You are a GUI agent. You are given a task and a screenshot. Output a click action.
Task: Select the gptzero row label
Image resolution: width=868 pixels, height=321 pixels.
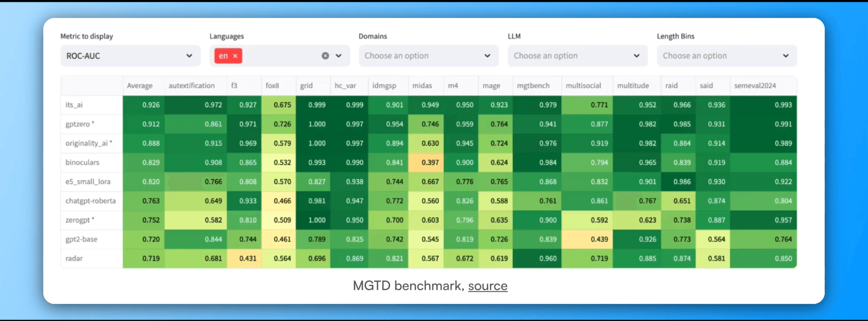(92, 124)
